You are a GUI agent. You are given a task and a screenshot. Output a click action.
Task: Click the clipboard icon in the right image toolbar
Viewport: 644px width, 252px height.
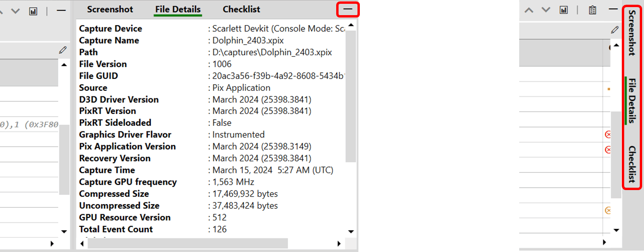592,10
